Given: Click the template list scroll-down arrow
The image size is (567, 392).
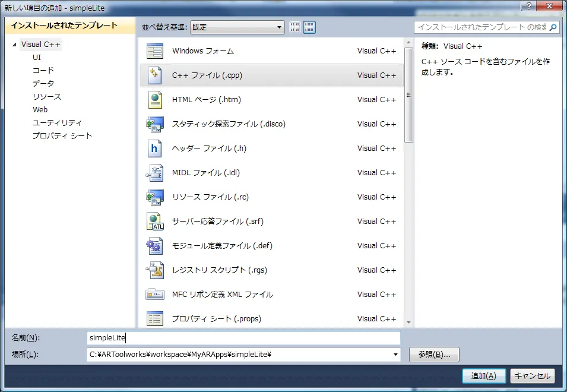Looking at the screenshot, I should click(408, 322).
